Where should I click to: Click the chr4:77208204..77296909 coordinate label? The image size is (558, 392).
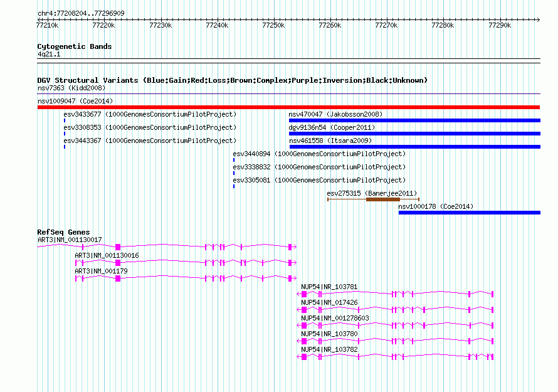click(81, 14)
